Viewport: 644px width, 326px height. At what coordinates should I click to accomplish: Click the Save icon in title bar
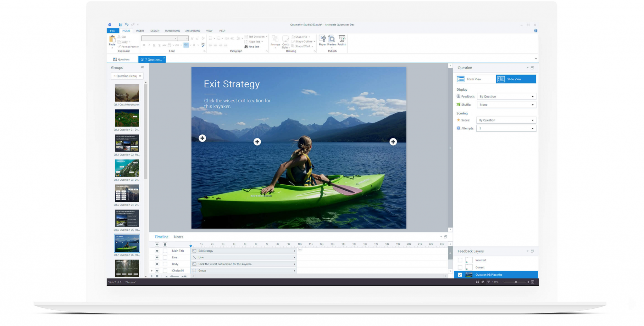pyautogui.click(x=120, y=25)
